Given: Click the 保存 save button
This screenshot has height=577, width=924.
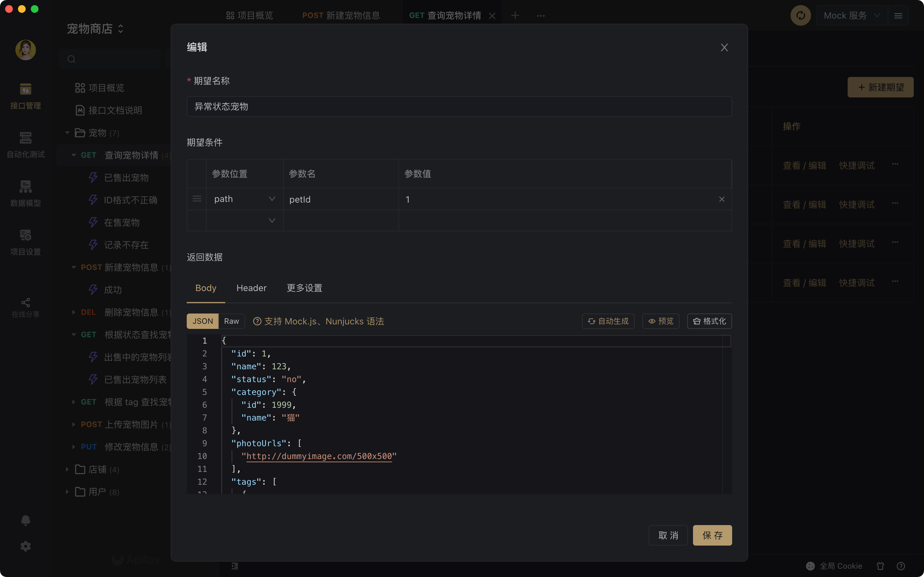Looking at the screenshot, I should pos(712,535).
